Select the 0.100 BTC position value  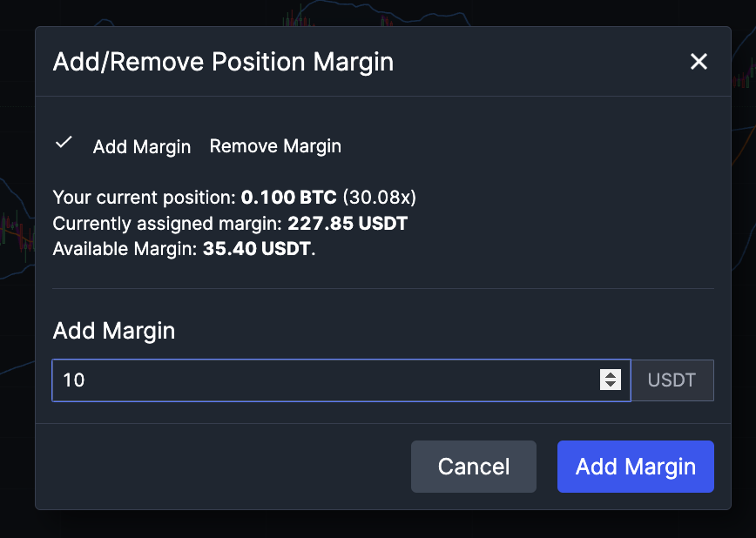point(288,198)
